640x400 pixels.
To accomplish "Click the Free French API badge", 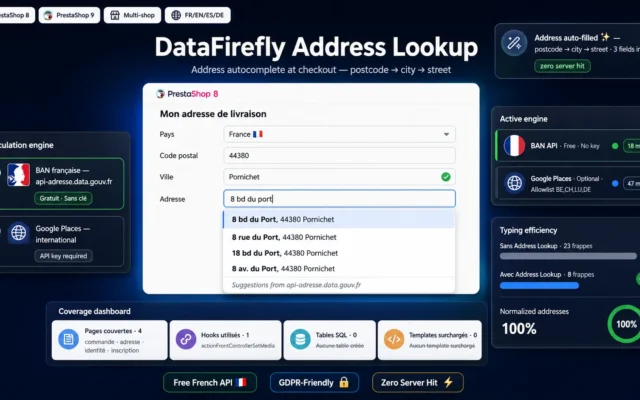I will tap(210, 382).
